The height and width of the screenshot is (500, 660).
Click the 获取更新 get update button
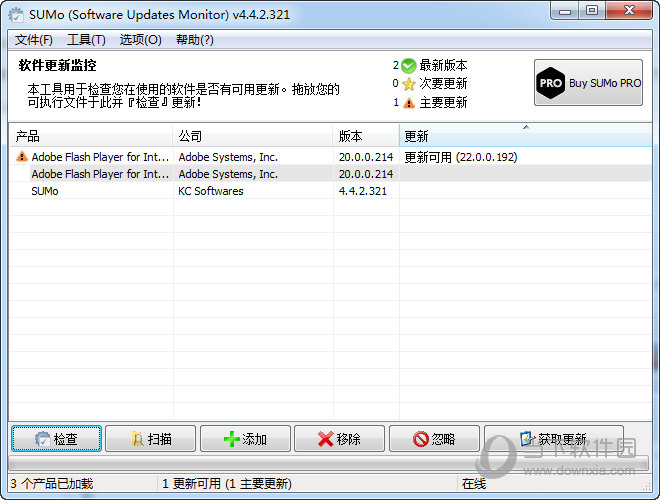(x=554, y=439)
